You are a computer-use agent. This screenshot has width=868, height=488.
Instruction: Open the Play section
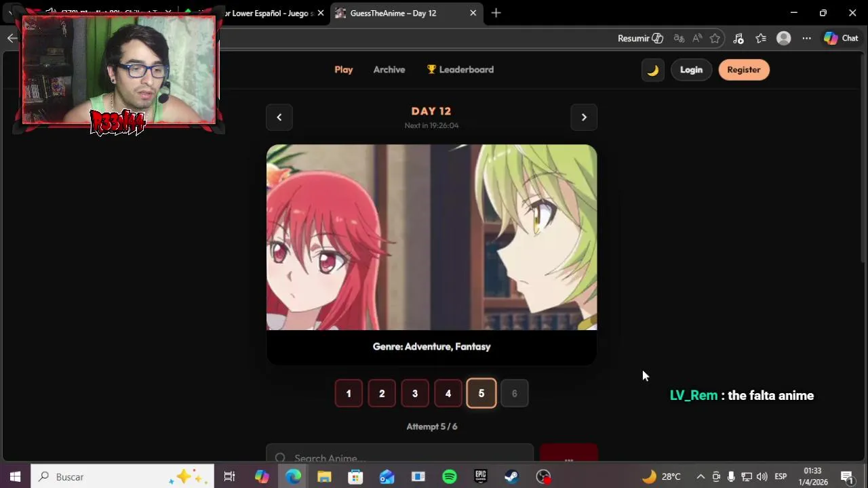coord(344,70)
